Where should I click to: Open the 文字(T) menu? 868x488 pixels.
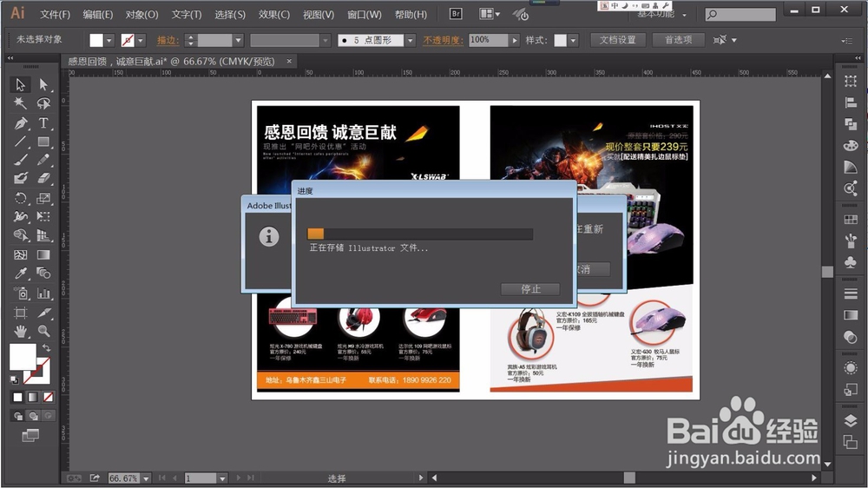[187, 15]
